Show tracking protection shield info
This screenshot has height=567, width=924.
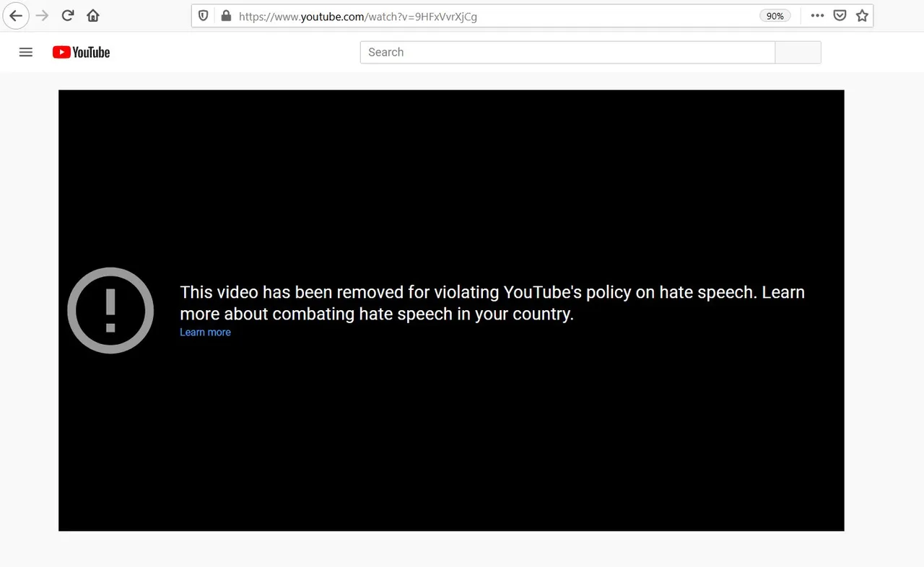(x=204, y=16)
